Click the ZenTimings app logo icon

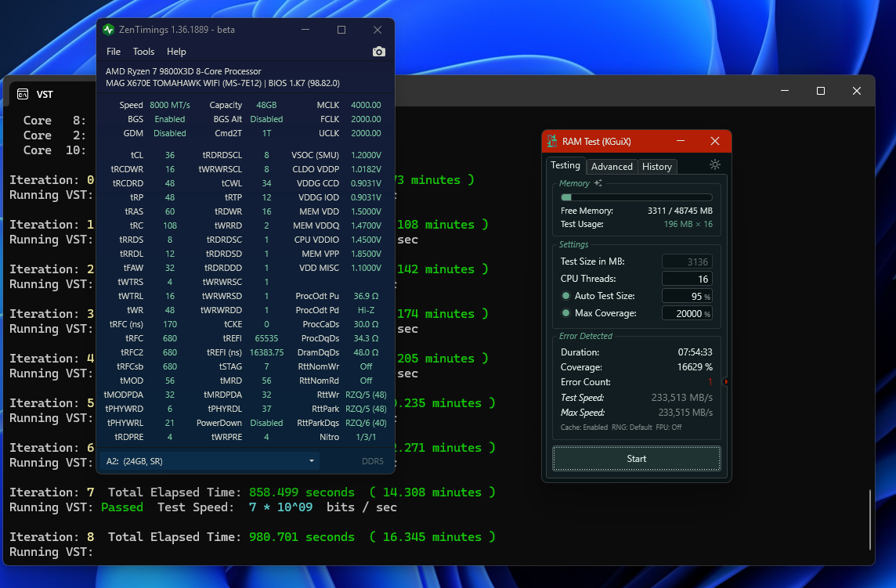(109, 30)
